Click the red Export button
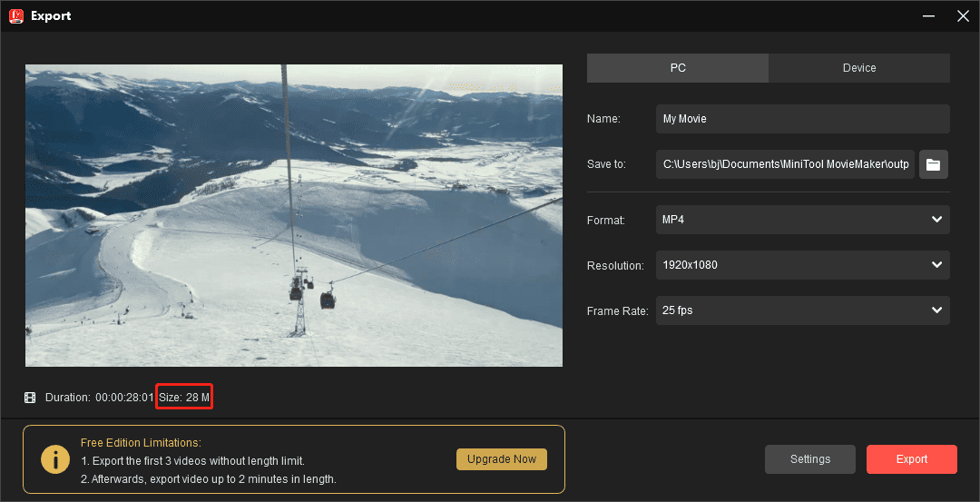Viewport: 980px width, 502px height. (x=912, y=459)
